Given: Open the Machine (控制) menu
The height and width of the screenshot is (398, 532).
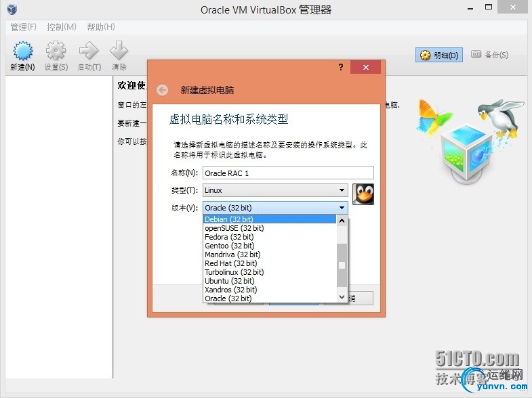Looking at the screenshot, I should coord(62,27).
